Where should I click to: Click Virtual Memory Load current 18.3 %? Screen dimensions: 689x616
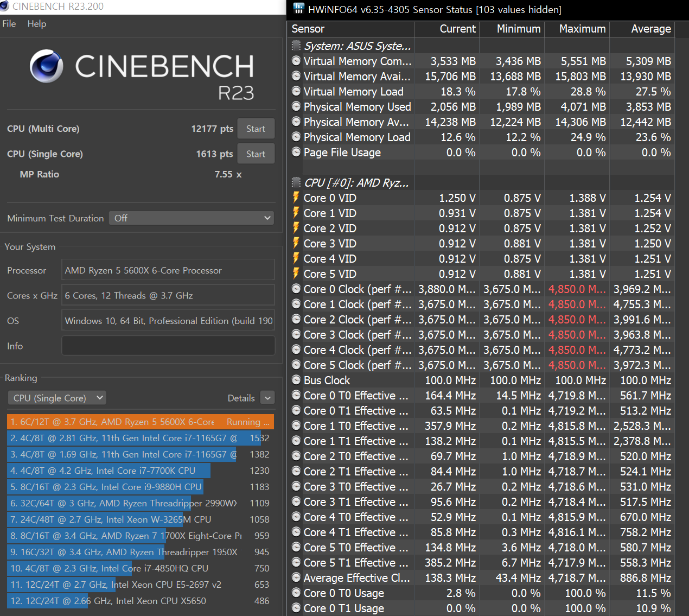458,91
